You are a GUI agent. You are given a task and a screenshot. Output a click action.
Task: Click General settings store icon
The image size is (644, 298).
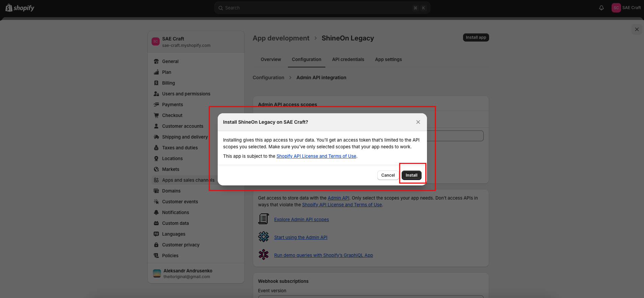[x=156, y=61]
